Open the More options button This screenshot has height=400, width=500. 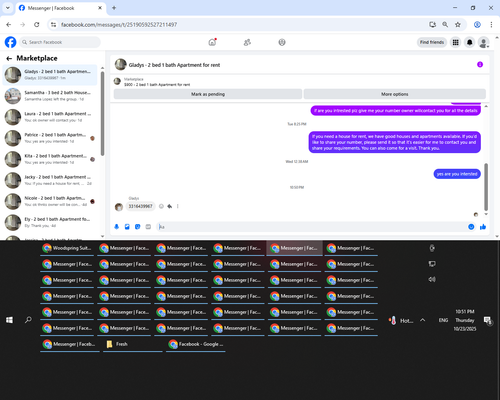point(395,94)
